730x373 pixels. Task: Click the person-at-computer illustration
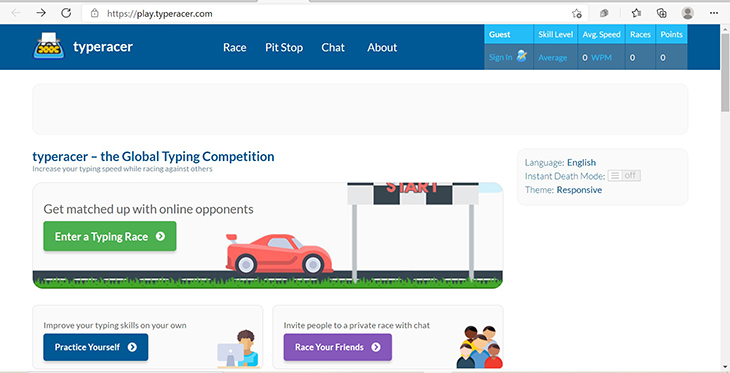(x=238, y=348)
